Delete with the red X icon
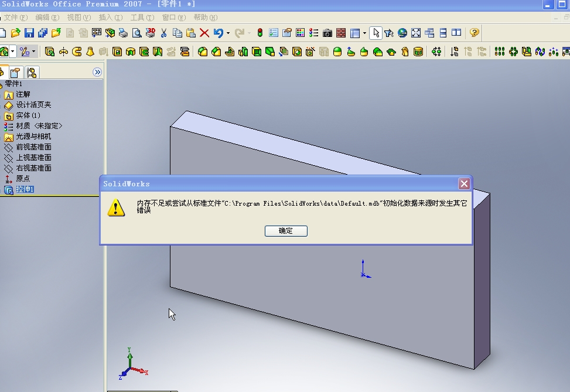The width and height of the screenshot is (570, 392). (204, 33)
